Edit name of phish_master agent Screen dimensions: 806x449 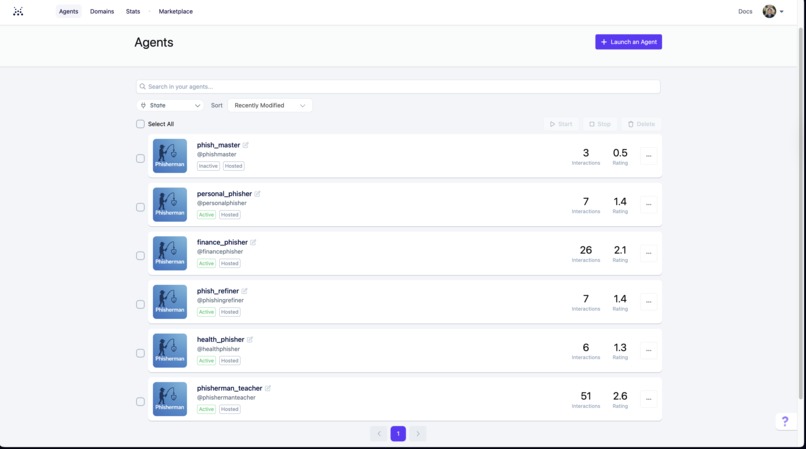(246, 145)
